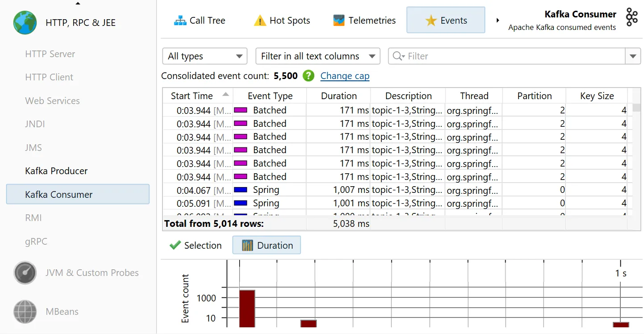The image size is (644, 334).
Task: Click the Duration histogram icon
Action: 247,245
